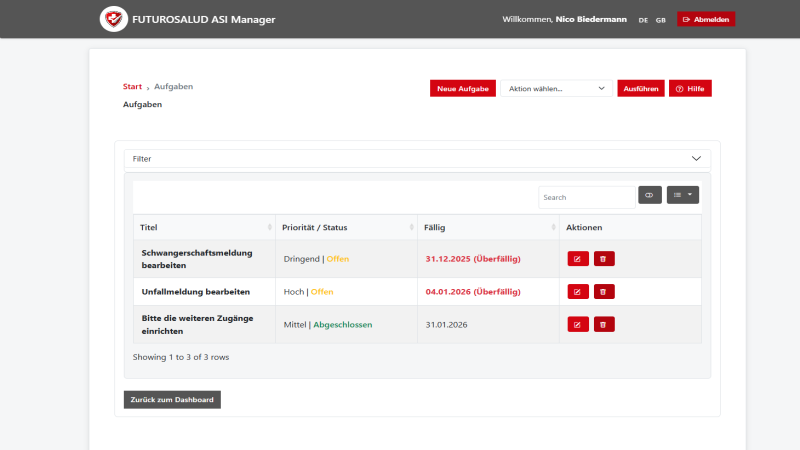Switch language to DE

pos(643,20)
